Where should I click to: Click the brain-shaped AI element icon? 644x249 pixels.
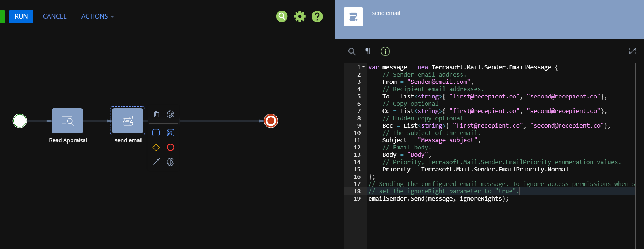pos(171,162)
